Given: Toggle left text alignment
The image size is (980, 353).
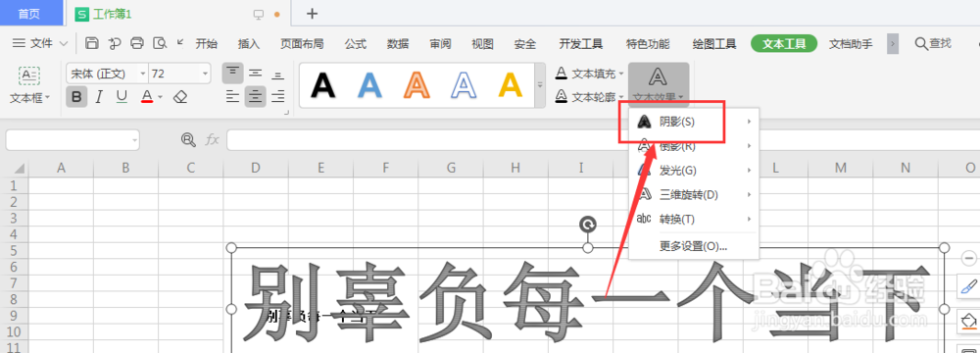Looking at the screenshot, I should click(233, 96).
